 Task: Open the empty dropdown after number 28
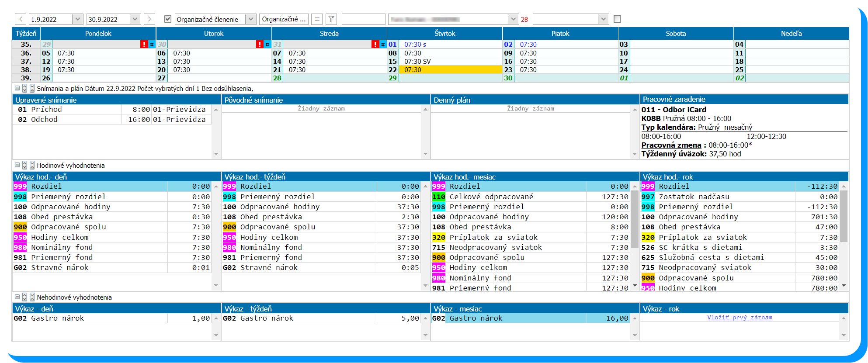pos(603,19)
